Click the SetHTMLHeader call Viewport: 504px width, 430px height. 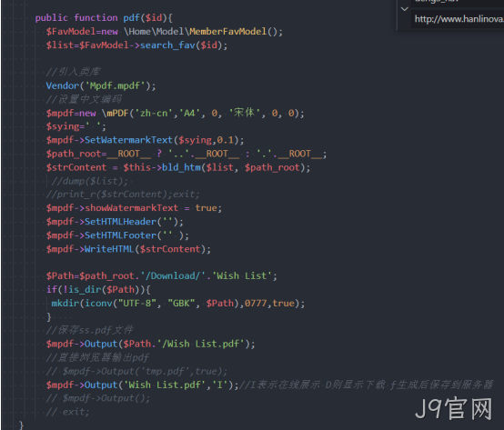click(x=120, y=222)
